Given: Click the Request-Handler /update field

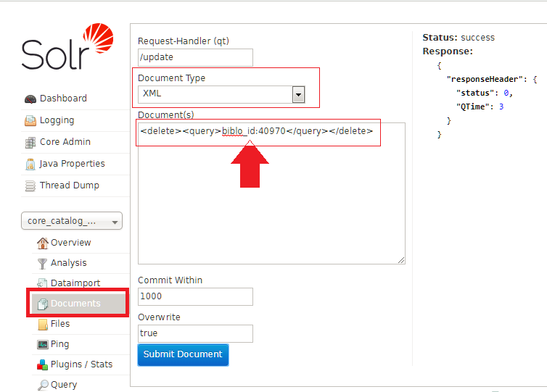Looking at the screenshot, I should point(195,57).
